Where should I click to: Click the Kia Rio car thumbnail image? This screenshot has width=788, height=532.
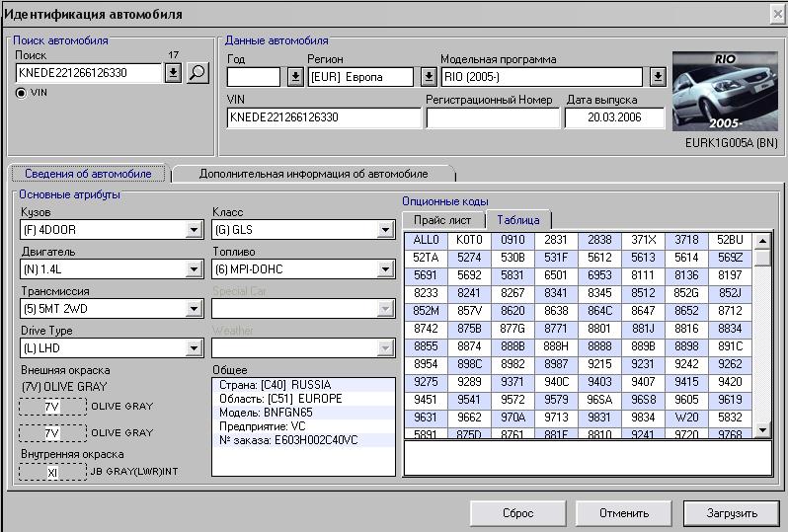pyautogui.click(x=725, y=93)
